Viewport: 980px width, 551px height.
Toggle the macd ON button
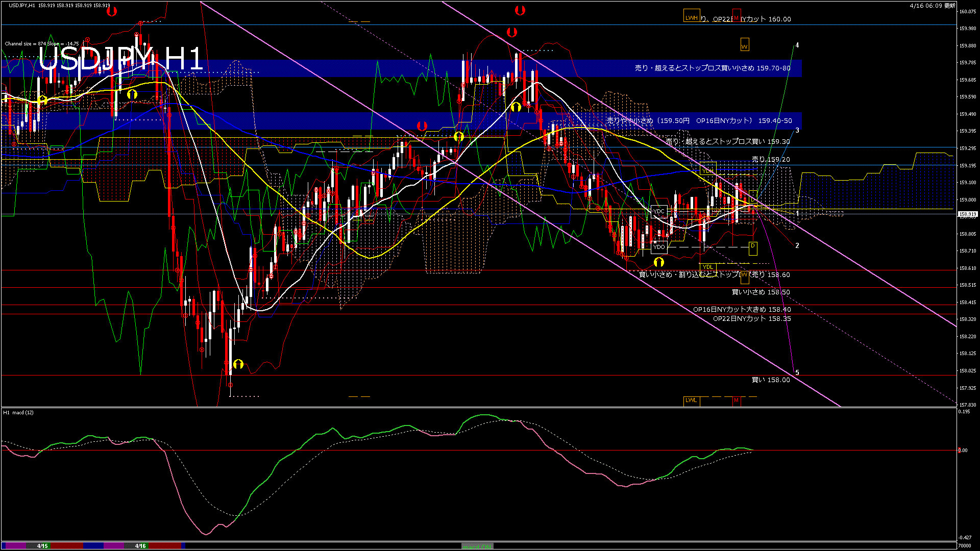[x=477, y=546]
